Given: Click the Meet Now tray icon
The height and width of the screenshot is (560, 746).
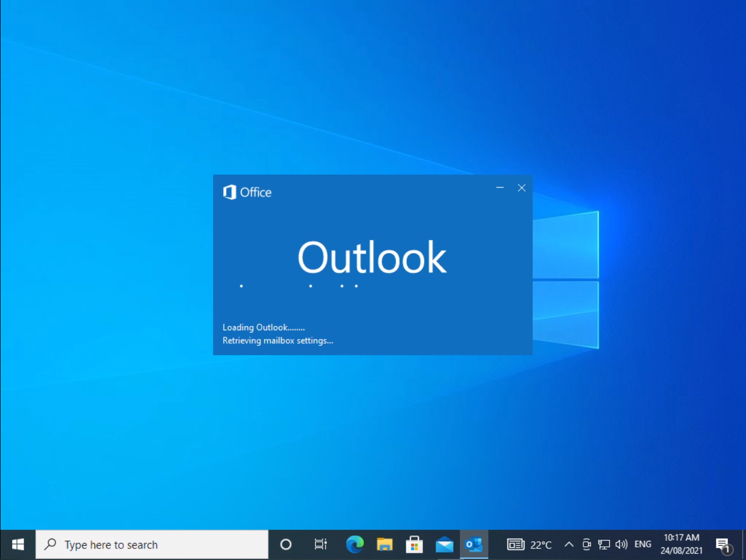Looking at the screenshot, I should tap(587, 545).
